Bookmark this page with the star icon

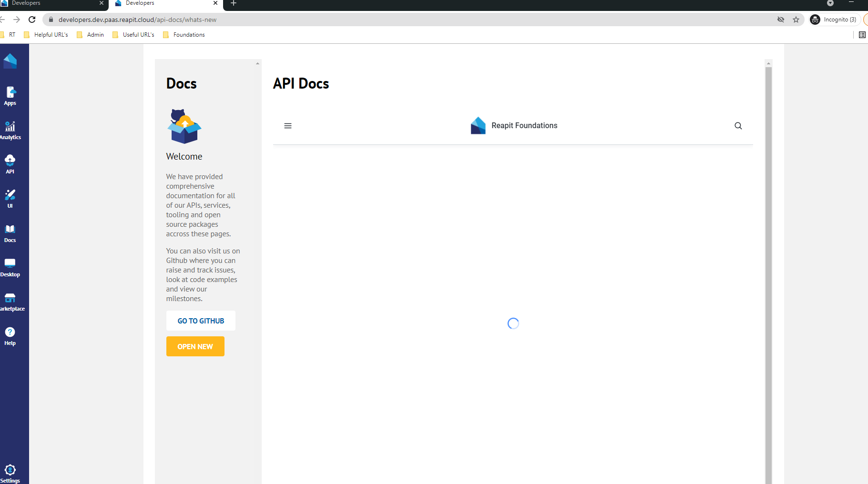[x=796, y=20]
